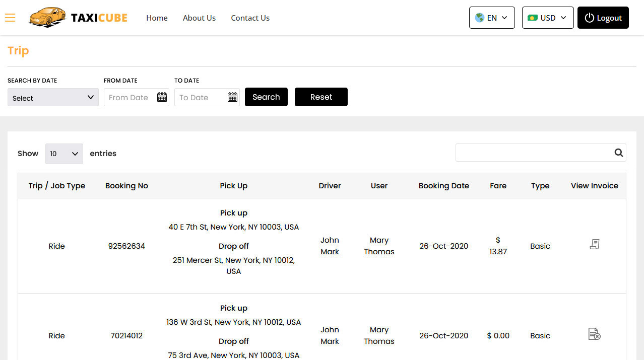
Task: Click the magnifier icon in the entries search box
Action: 618,152
